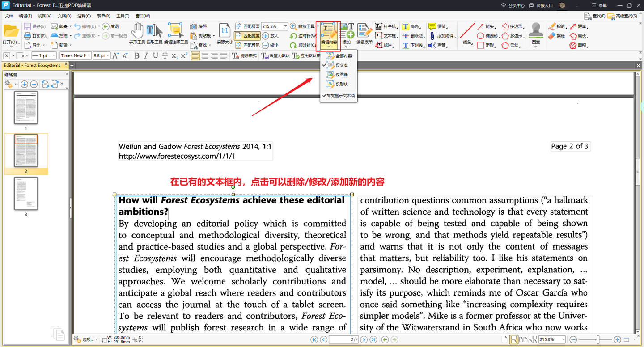
Task: Select the Strikethrough (删除线) annotation tool
Action: pos(412,36)
